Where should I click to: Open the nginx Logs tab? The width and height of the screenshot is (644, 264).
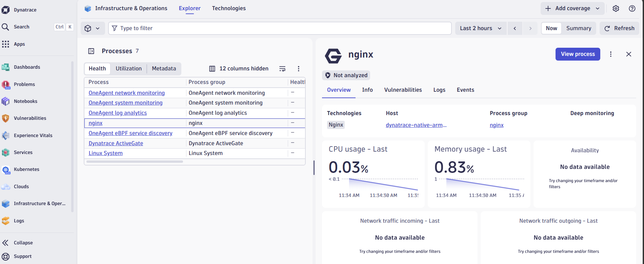click(439, 90)
